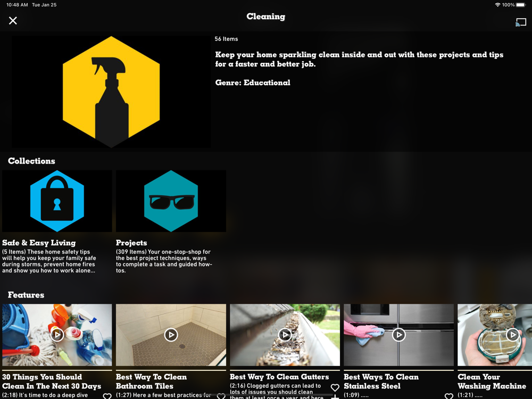Tap Projects 309 Items description text
This screenshot has width=532, height=399.
click(164, 261)
